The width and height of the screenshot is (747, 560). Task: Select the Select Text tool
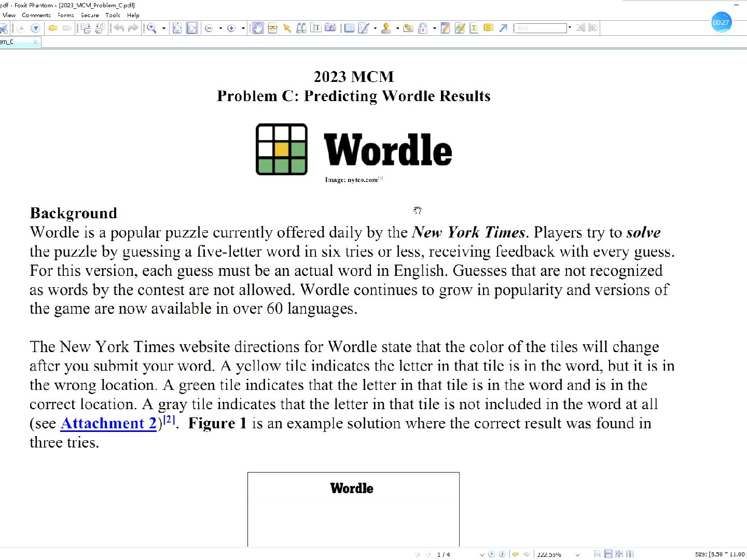pyautogui.click(x=315, y=28)
